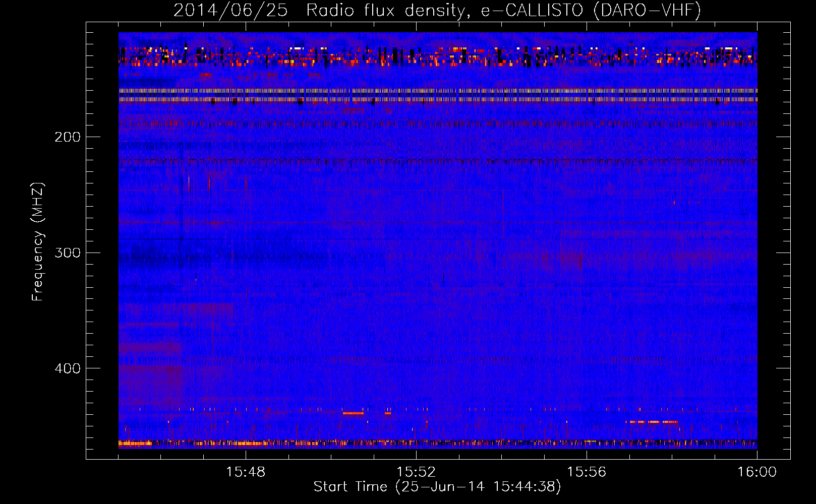Click the 'Frequency (MHZ)' y-axis label
The height and width of the screenshot is (504, 816).
38,241
